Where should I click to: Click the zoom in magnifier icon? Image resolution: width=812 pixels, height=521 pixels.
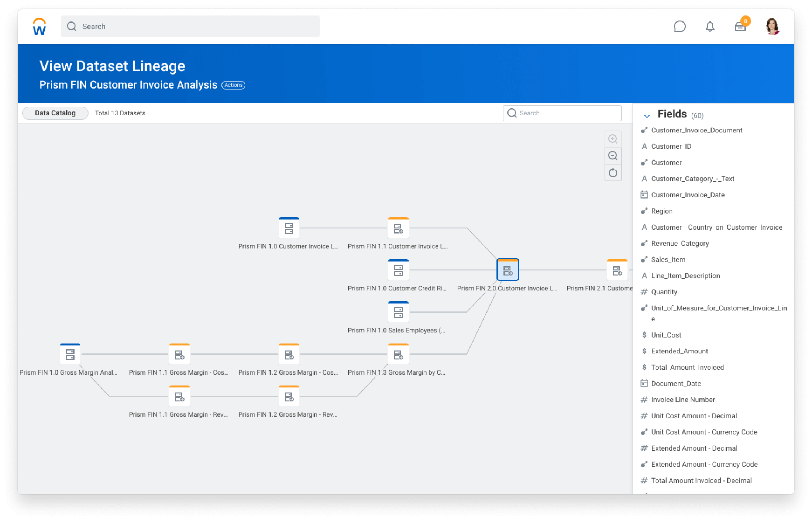[x=613, y=139]
